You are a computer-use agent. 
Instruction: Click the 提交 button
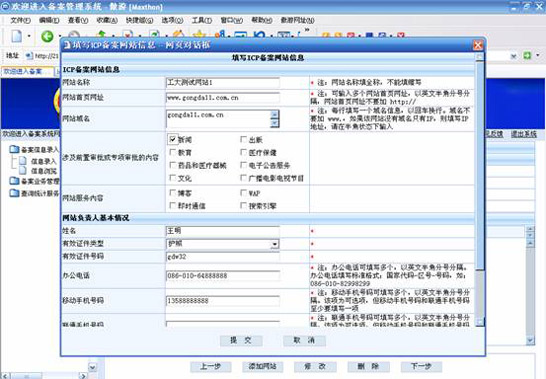(x=241, y=340)
